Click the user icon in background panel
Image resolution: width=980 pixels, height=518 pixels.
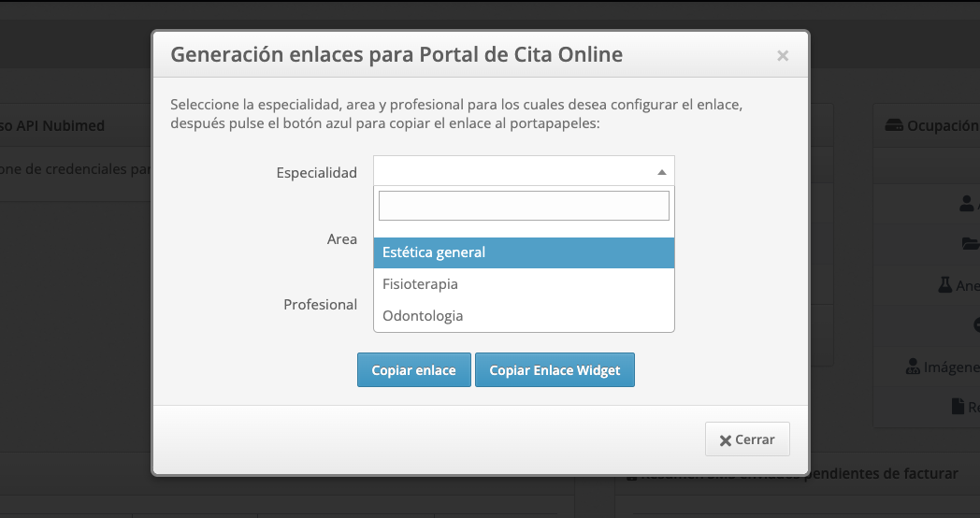[x=967, y=203]
